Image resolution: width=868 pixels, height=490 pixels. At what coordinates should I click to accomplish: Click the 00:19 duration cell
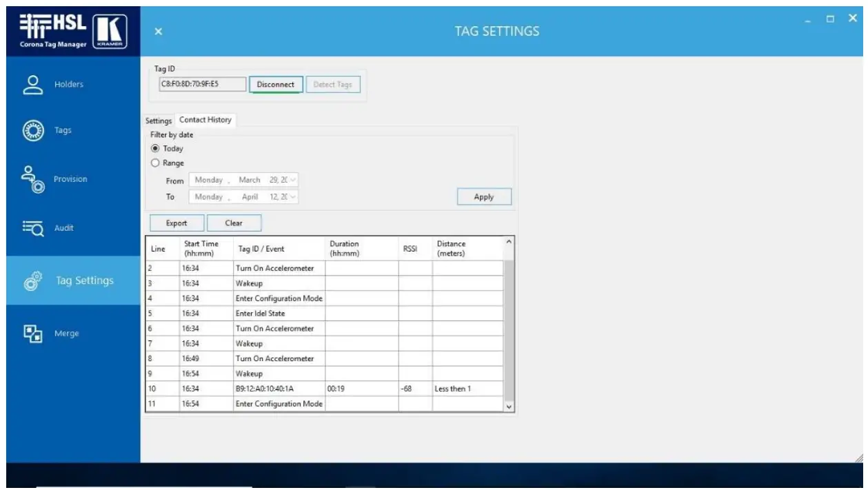[x=362, y=389]
